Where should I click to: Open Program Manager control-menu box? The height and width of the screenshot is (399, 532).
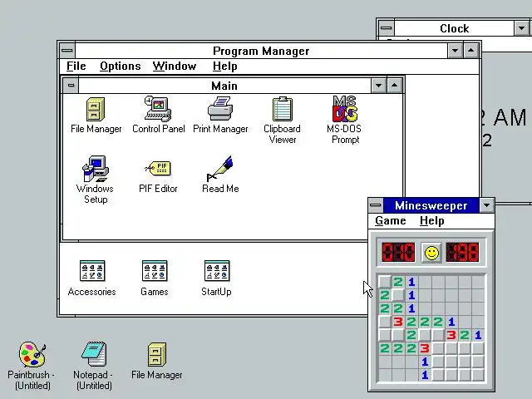click(67, 51)
